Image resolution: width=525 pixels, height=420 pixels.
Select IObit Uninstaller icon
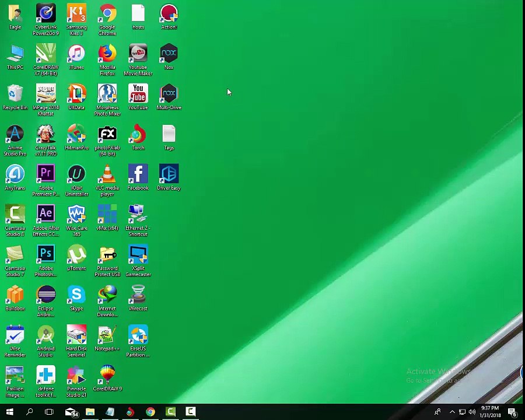(x=76, y=174)
